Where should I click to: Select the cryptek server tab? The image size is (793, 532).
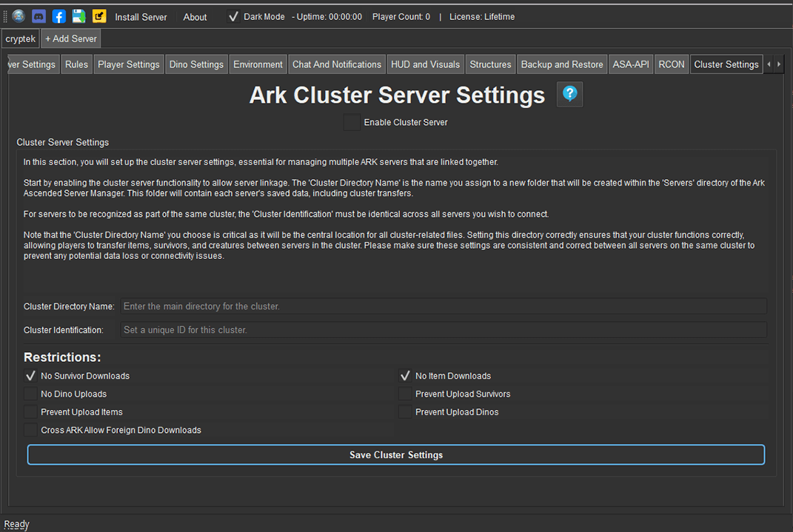[21, 39]
